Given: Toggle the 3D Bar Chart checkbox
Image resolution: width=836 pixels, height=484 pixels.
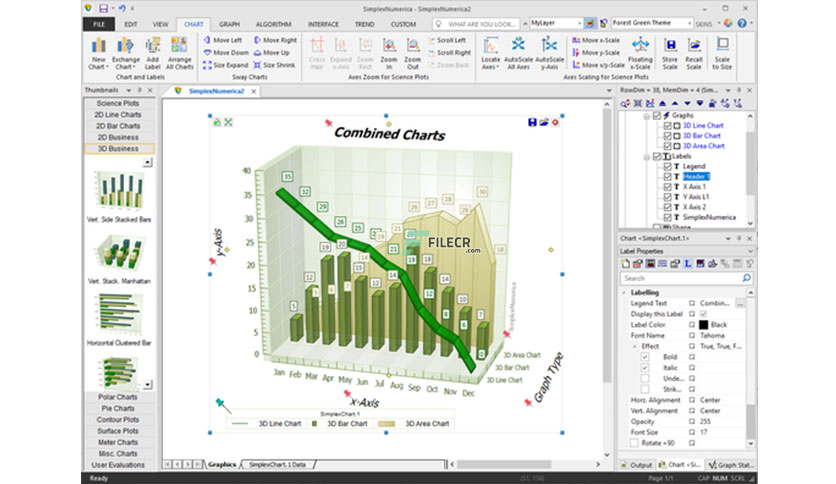Looking at the screenshot, I should pos(667,136).
